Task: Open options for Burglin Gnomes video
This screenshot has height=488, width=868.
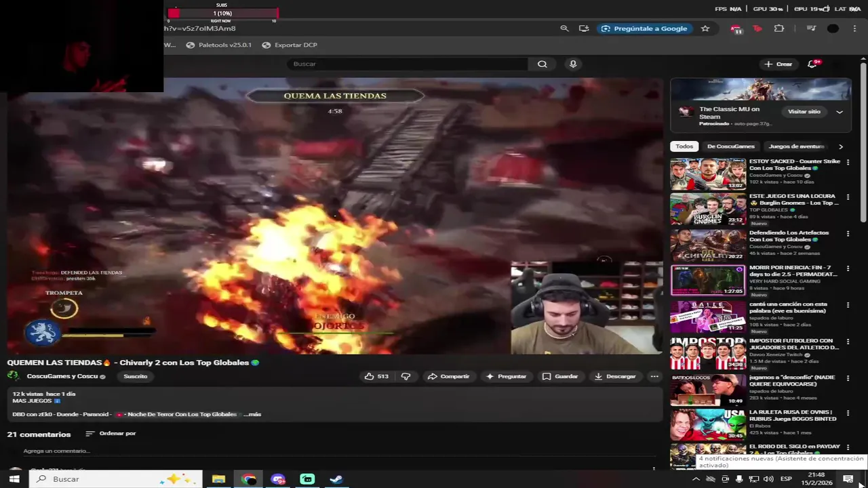Action: pyautogui.click(x=848, y=198)
